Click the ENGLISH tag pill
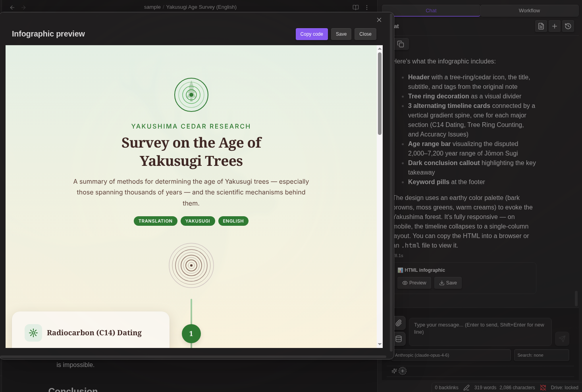Image resolution: width=582 pixels, height=392 pixels. (x=233, y=221)
